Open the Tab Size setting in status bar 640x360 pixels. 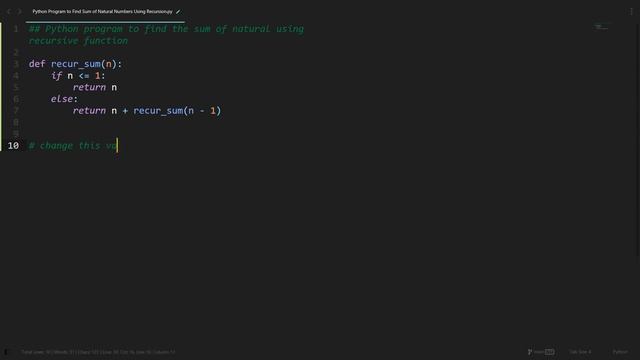point(580,352)
